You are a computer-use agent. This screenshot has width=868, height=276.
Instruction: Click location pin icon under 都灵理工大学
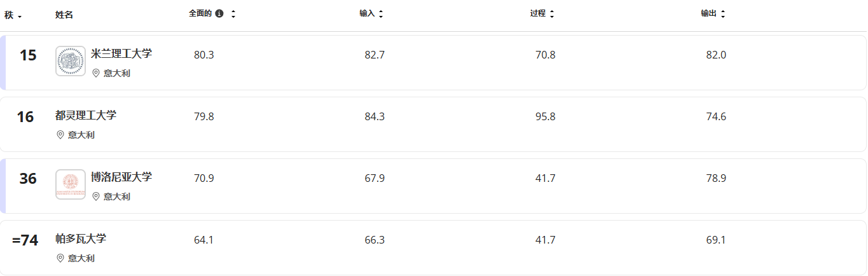61,135
